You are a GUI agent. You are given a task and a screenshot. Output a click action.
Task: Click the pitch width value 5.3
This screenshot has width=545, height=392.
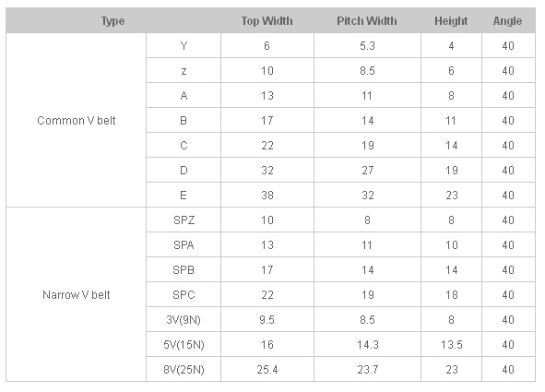(x=367, y=45)
